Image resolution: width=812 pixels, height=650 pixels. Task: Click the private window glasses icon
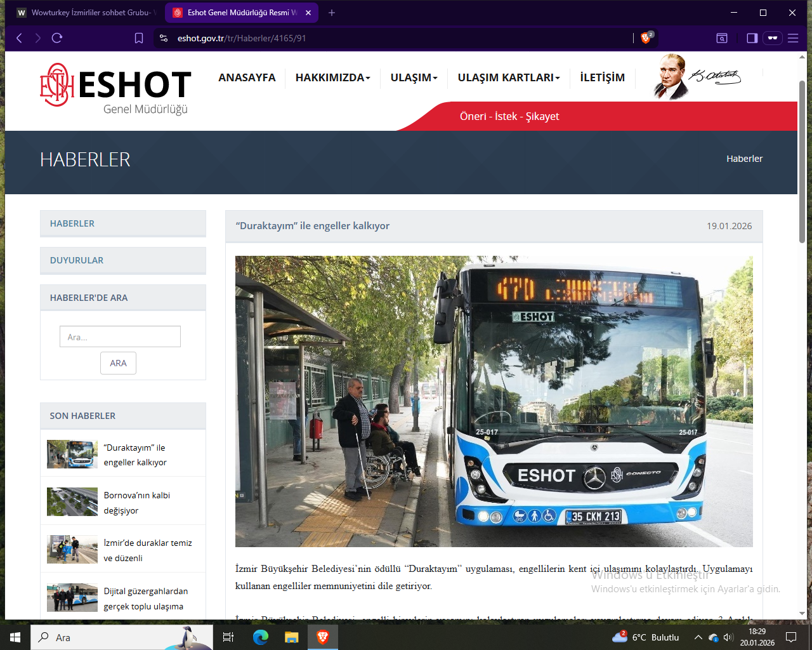(x=772, y=38)
